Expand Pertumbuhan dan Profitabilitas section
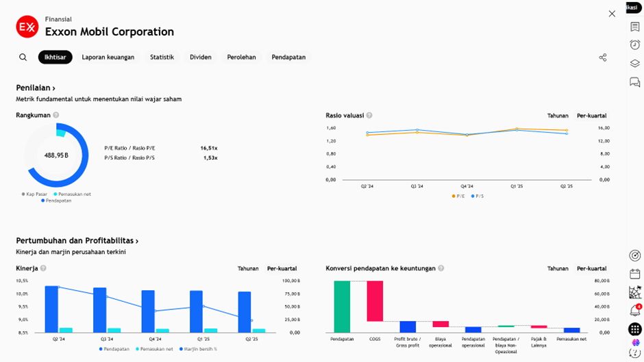Screen dimensions: 644x362 coord(77,241)
